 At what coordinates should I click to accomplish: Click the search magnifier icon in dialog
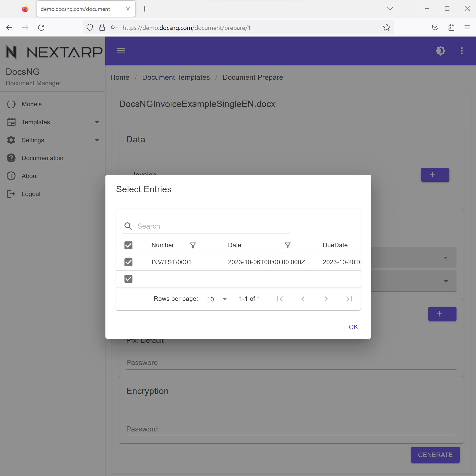128,226
